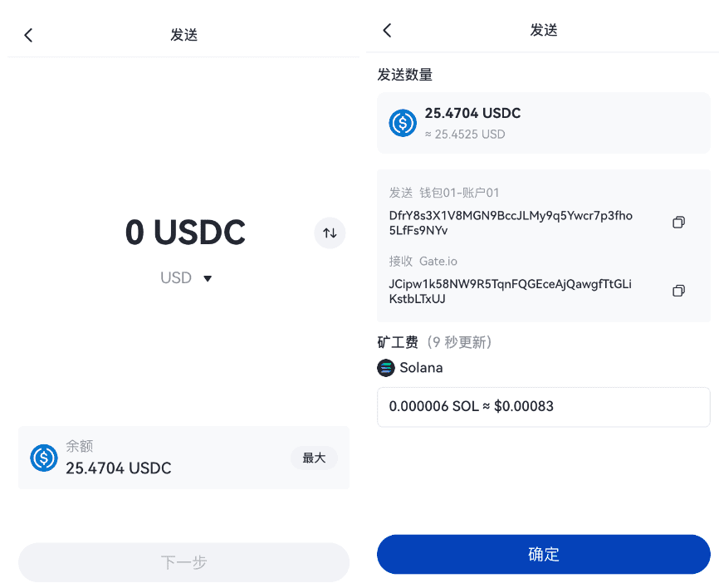Screen dimensions: 719x588
Task: Click the Solana network logo
Action: click(x=386, y=368)
